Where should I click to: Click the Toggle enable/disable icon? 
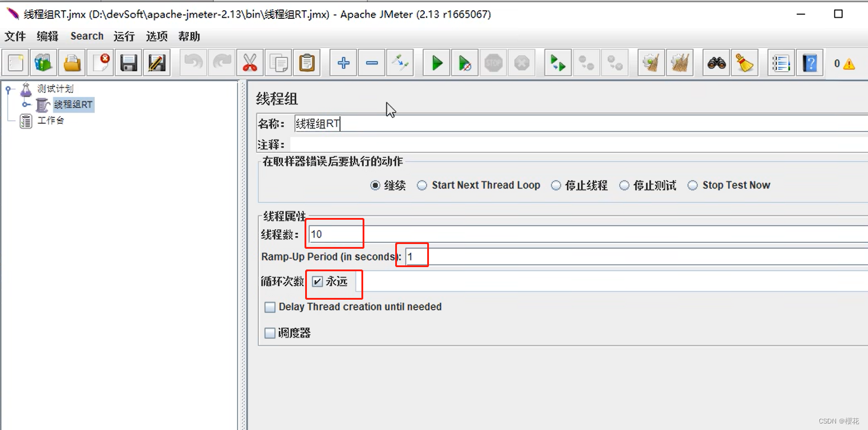[x=400, y=62]
